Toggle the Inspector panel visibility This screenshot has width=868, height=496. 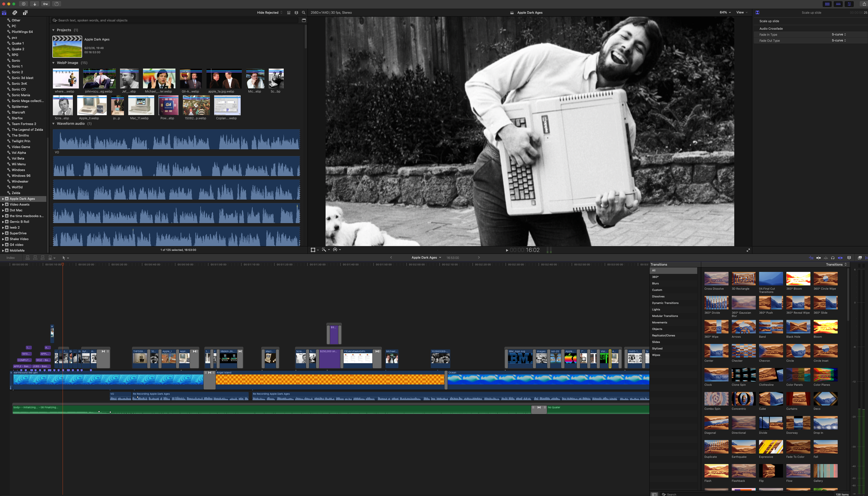click(x=849, y=4)
